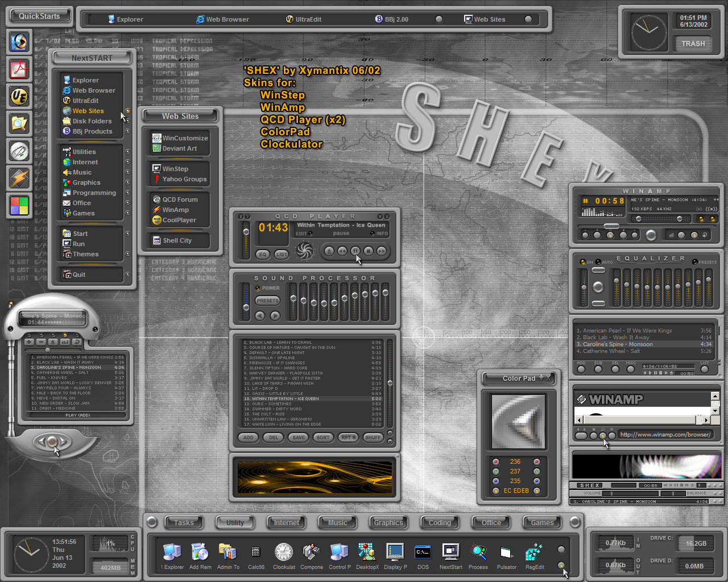Click the SORT button in QCD playlist
The height and width of the screenshot is (582, 728).
[x=323, y=438]
